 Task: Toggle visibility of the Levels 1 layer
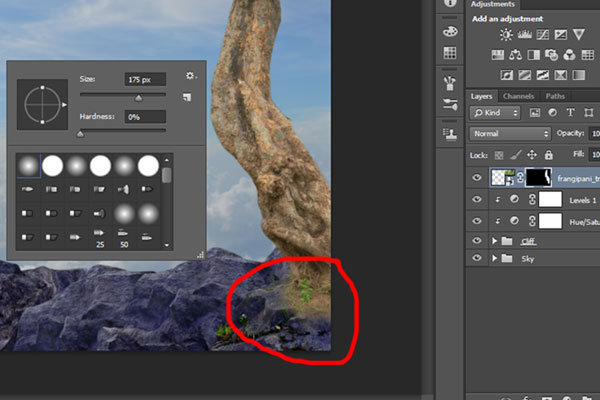[x=477, y=199]
